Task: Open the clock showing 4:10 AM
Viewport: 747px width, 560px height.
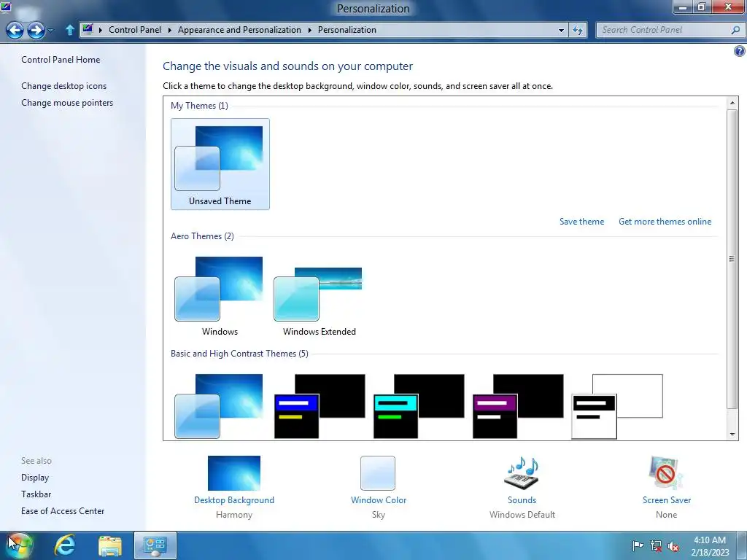Action: coord(710,545)
